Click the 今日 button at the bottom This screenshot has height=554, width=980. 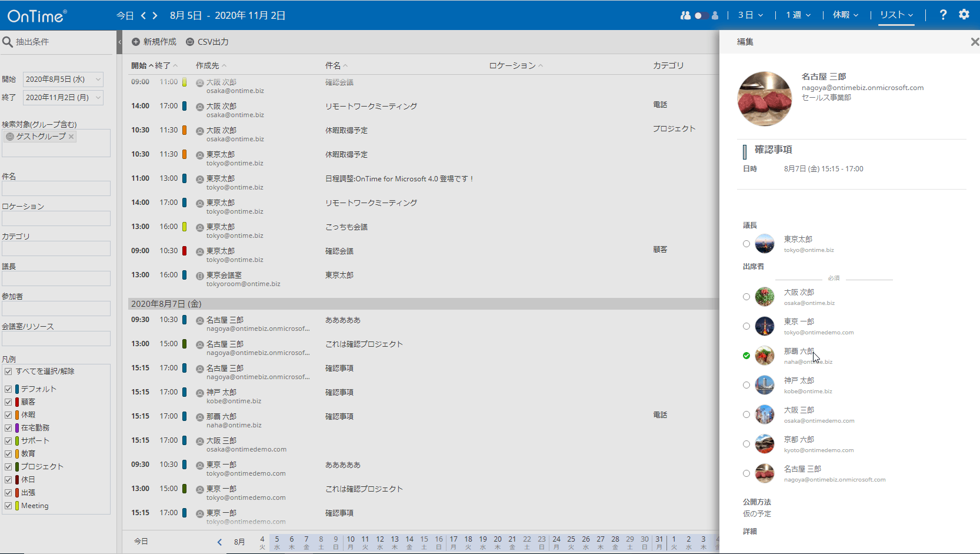[x=141, y=541]
